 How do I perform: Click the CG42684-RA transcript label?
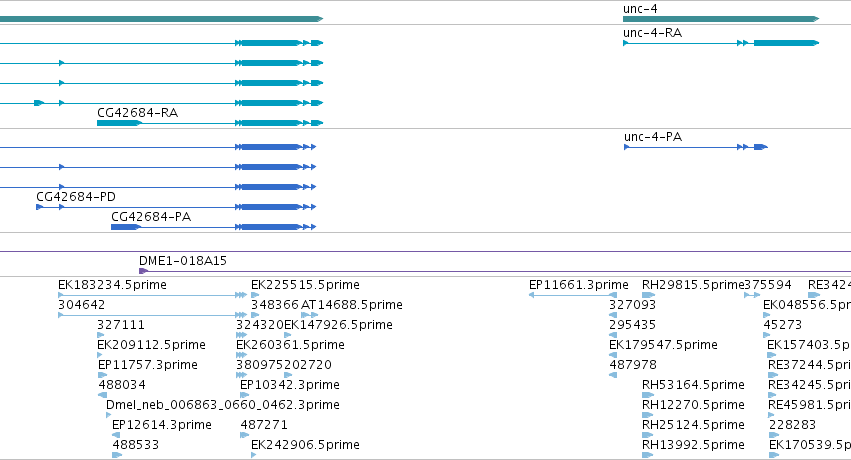[x=137, y=113]
